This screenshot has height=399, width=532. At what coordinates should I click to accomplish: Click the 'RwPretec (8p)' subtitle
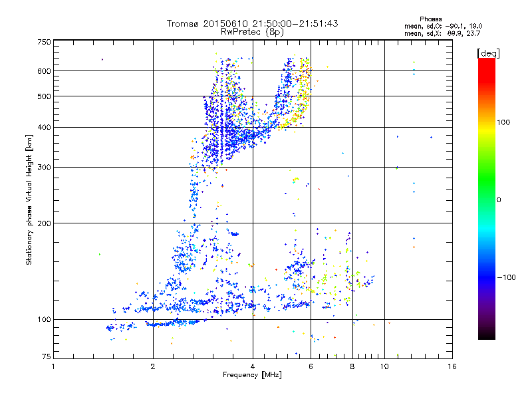click(252, 32)
